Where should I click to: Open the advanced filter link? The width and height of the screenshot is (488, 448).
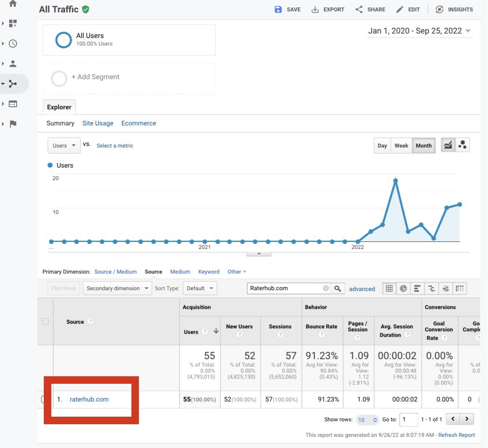coord(362,289)
